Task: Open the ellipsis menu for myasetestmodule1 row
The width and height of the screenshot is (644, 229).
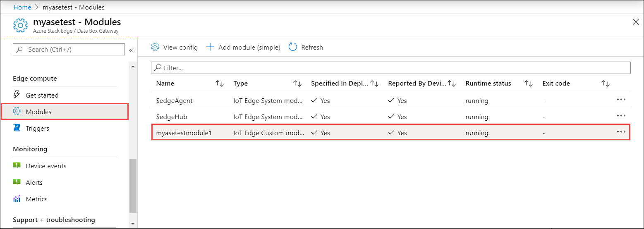Action: [x=621, y=132]
